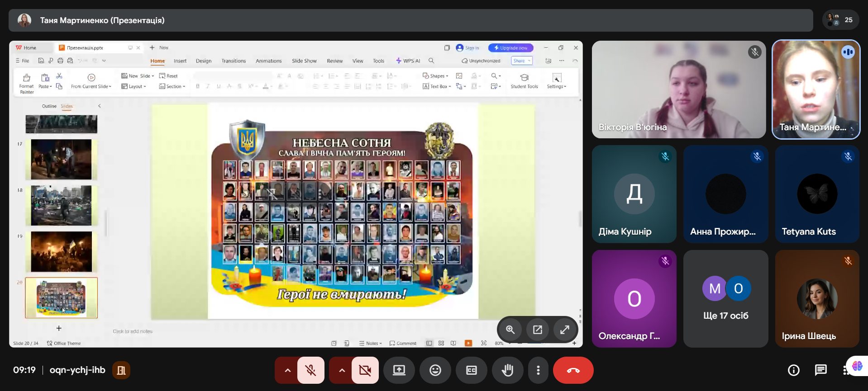Select slide 18 thumbnail
The width and height of the screenshot is (868, 391).
click(61, 205)
